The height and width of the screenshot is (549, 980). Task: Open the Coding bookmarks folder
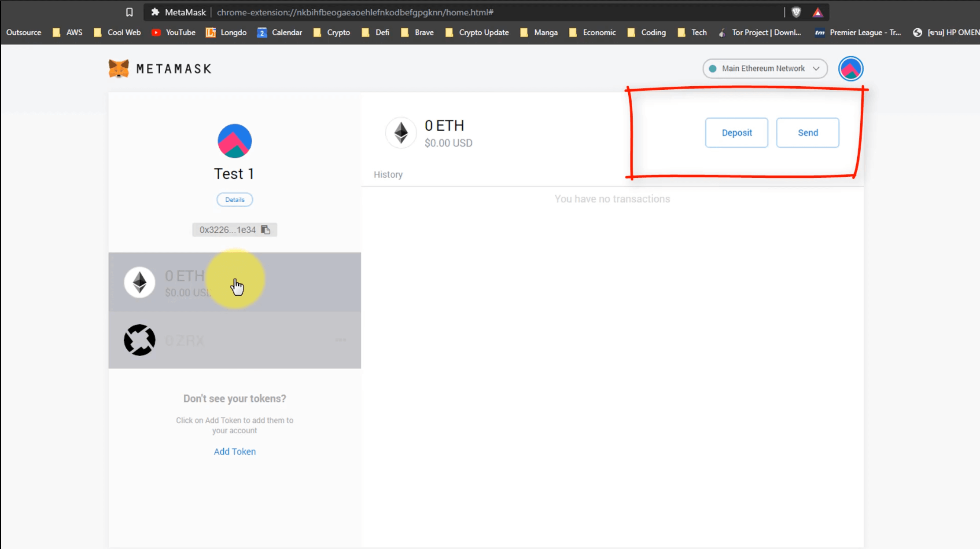coord(647,33)
